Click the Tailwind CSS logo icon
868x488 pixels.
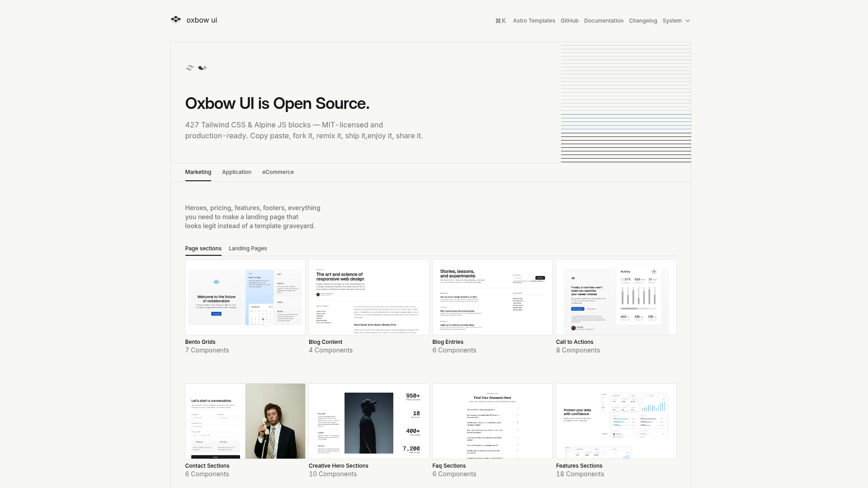click(x=190, y=68)
